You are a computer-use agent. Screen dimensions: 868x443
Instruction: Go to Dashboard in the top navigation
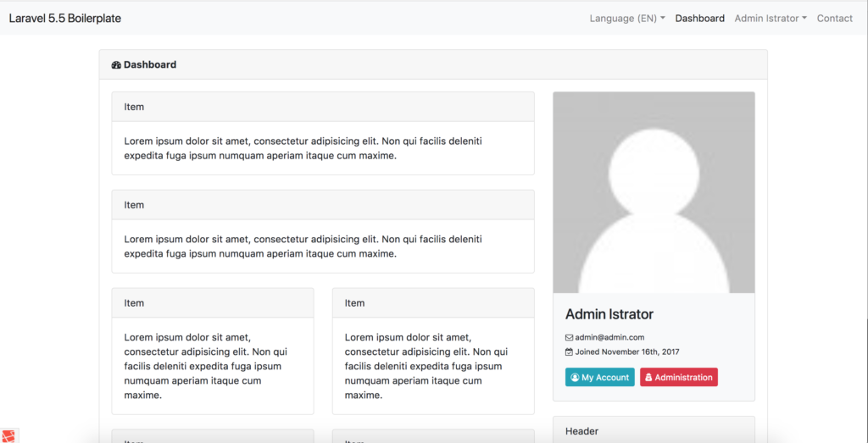pos(699,18)
